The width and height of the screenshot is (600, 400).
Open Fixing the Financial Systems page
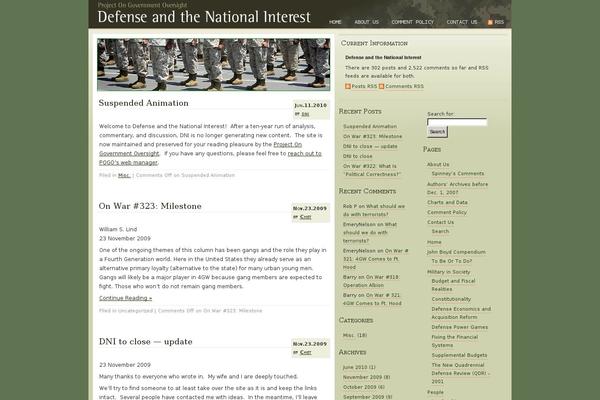(455, 341)
